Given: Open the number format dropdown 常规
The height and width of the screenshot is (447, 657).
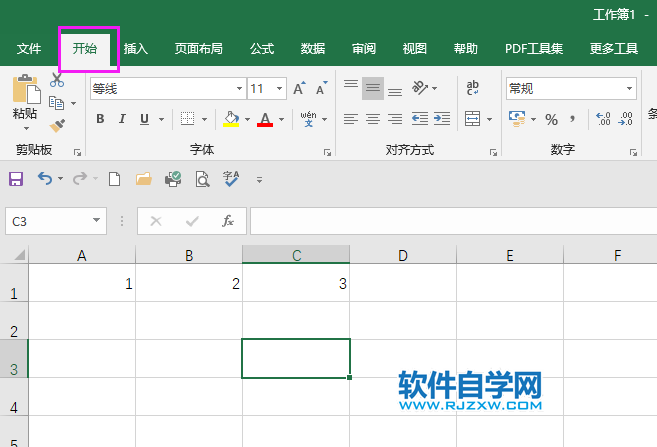Looking at the screenshot, I should tap(629, 88).
